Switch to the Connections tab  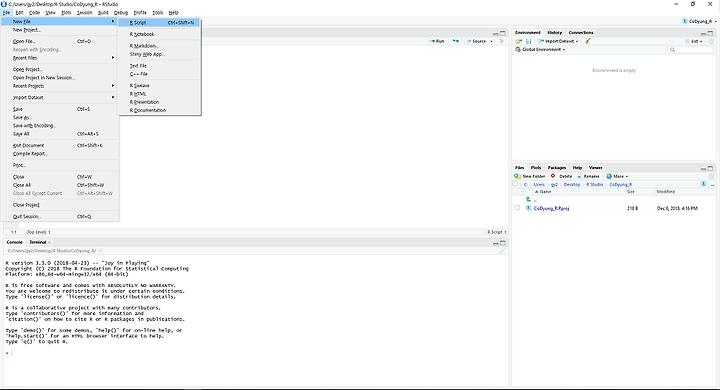581,33
